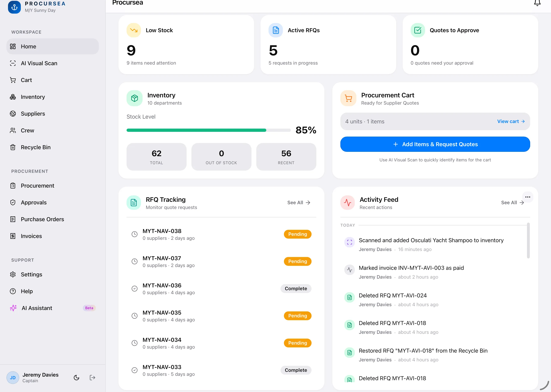Click the Procurement Cart orange cart icon
This screenshot has height=392, width=551.
click(348, 98)
